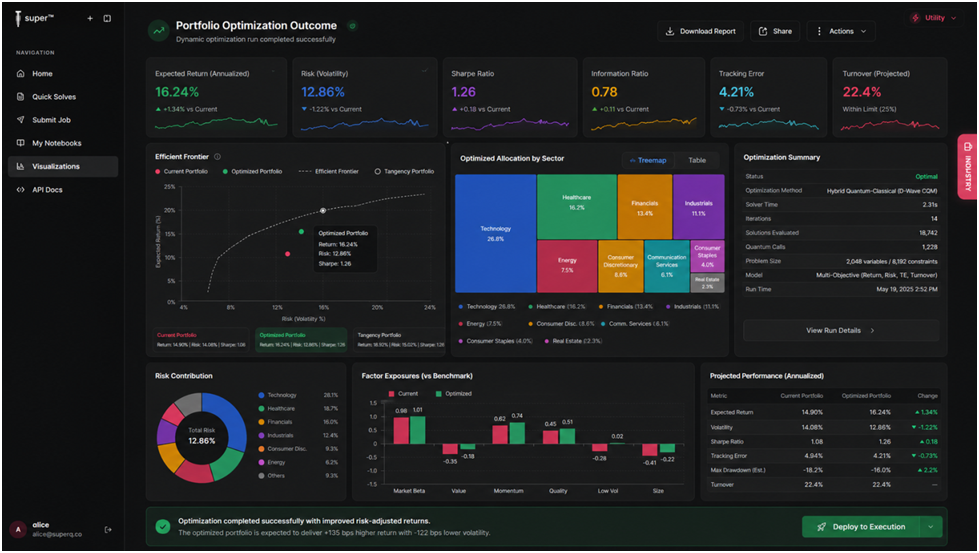This screenshot has height=553, width=979.
Task: Select the Tangency Portfolio summary card
Action: pos(400,340)
